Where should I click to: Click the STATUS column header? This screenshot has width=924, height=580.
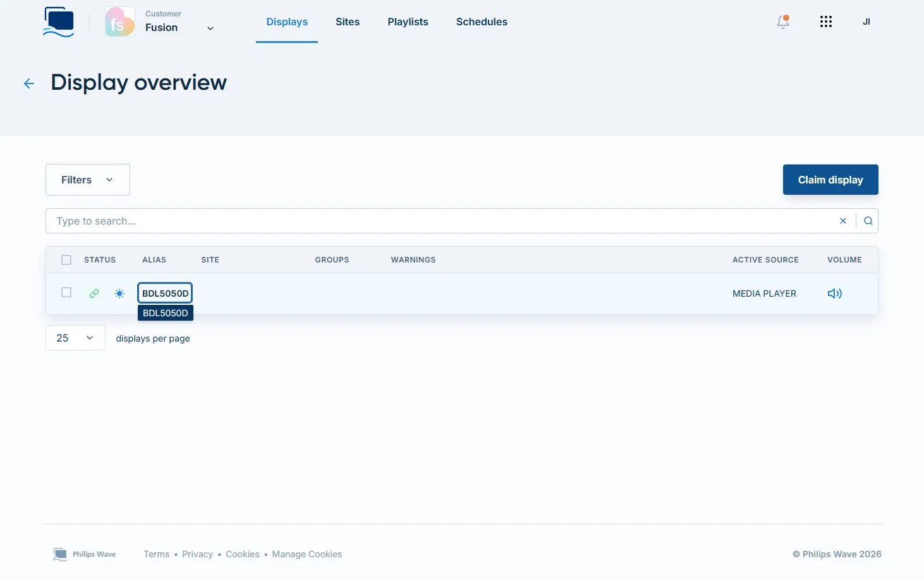coord(100,260)
